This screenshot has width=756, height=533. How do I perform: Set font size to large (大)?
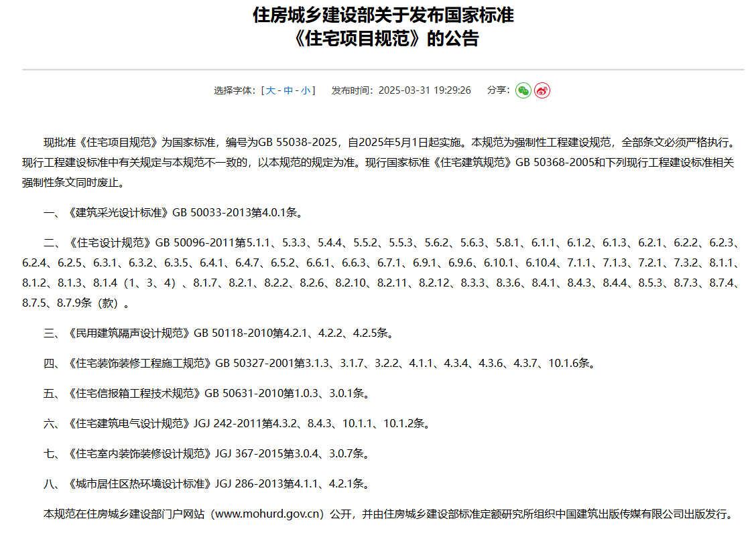271,90
